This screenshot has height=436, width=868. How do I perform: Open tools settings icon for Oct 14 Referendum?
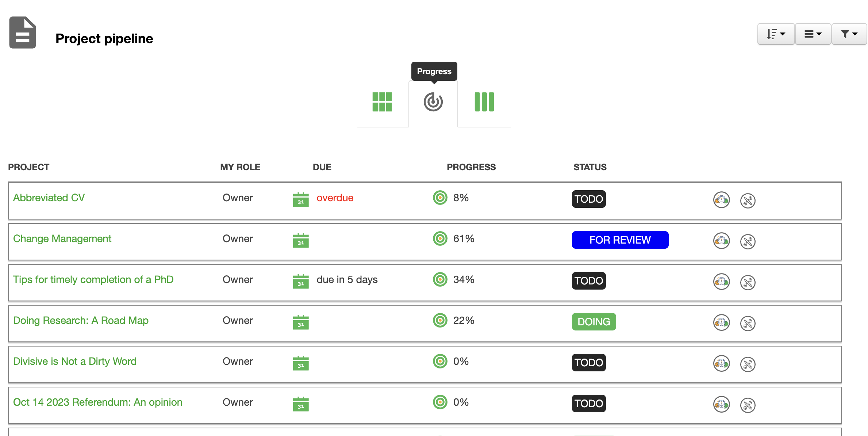(748, 405)
